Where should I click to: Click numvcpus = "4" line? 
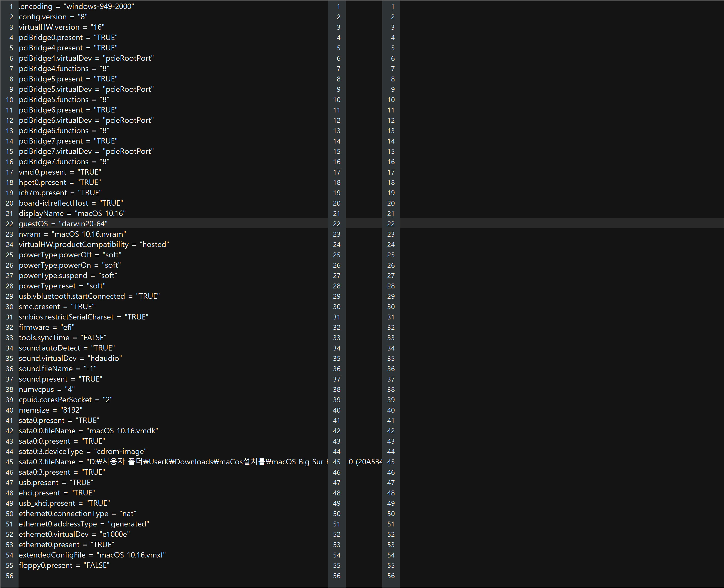pyautogui.click(x=47, y=389)
